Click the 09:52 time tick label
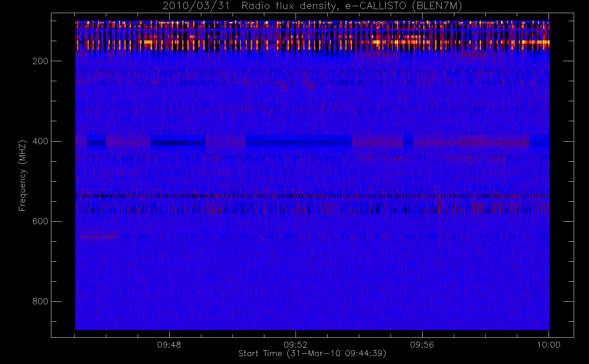This screenshot has width=589, height=364. (296, 345)
